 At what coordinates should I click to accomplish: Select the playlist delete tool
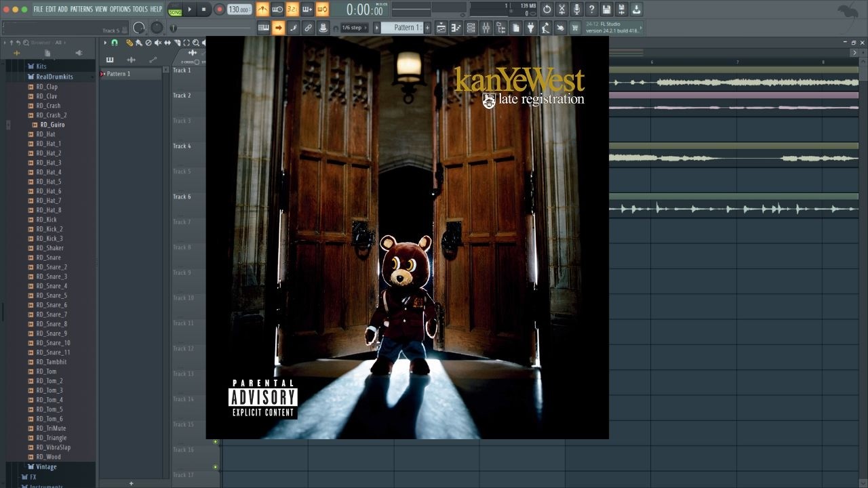[x=149, y=43]
